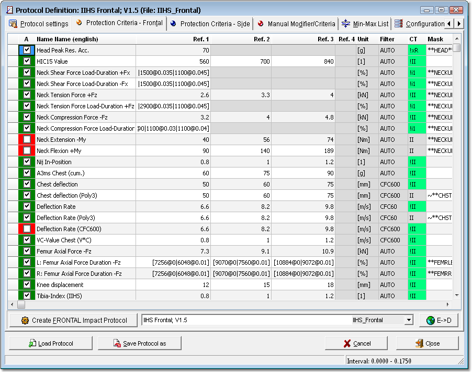Screen dimensions: 472x373
Task: Click the Close button
Action: (427, 344)
